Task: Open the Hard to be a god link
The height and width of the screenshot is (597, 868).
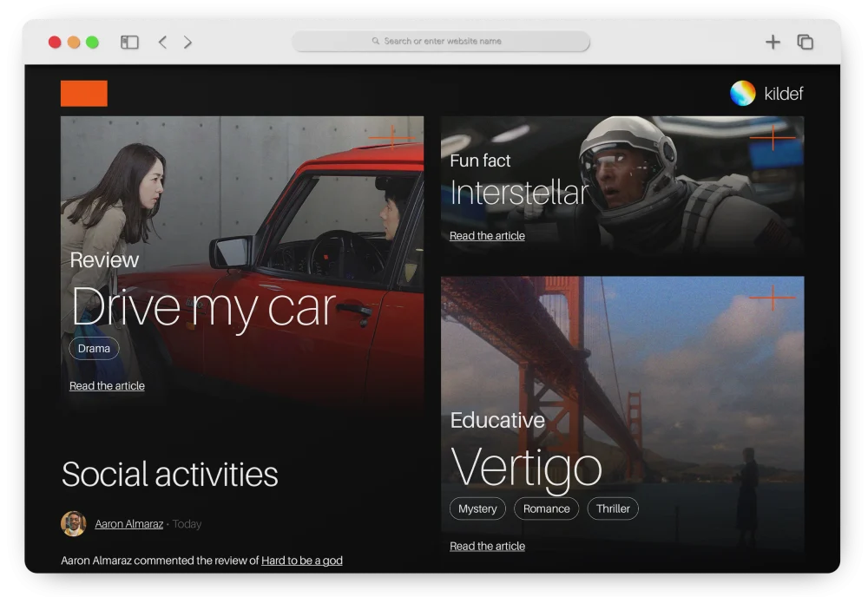Action: 302,561
